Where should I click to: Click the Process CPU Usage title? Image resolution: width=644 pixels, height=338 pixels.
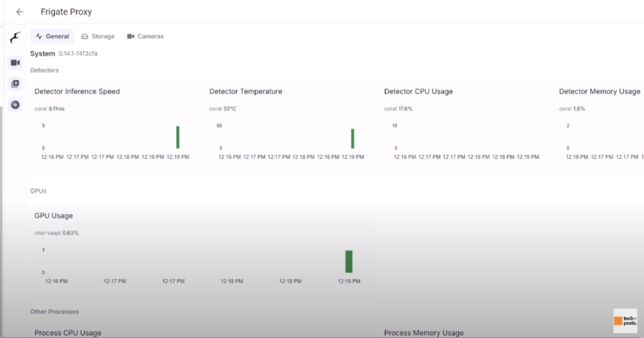68,333
